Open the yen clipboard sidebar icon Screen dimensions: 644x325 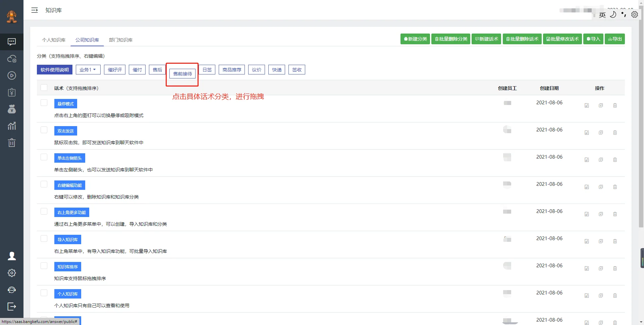[x=12, y=92]
